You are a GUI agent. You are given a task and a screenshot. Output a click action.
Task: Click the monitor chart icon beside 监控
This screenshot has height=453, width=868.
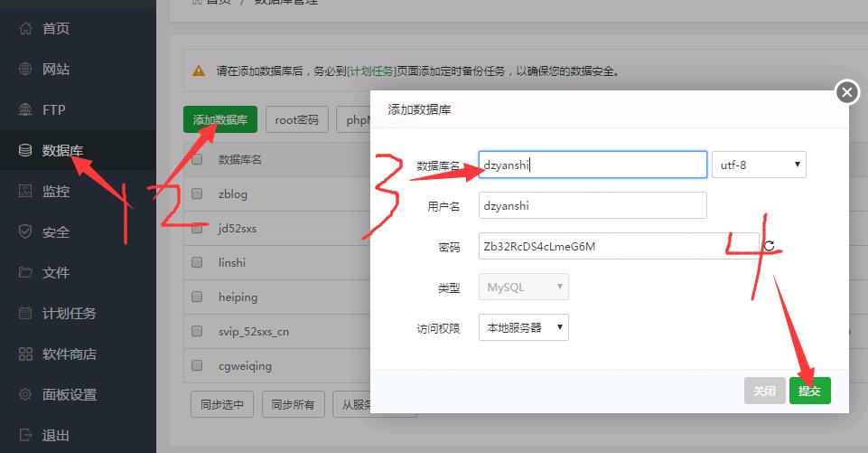pyautogui.click(x=25, y=192)
